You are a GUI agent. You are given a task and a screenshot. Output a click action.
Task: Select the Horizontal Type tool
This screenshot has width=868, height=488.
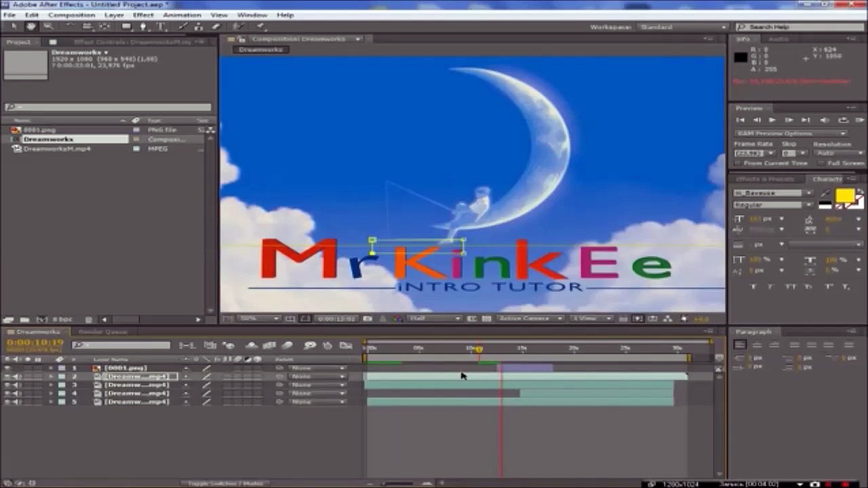tap(161, 26)
